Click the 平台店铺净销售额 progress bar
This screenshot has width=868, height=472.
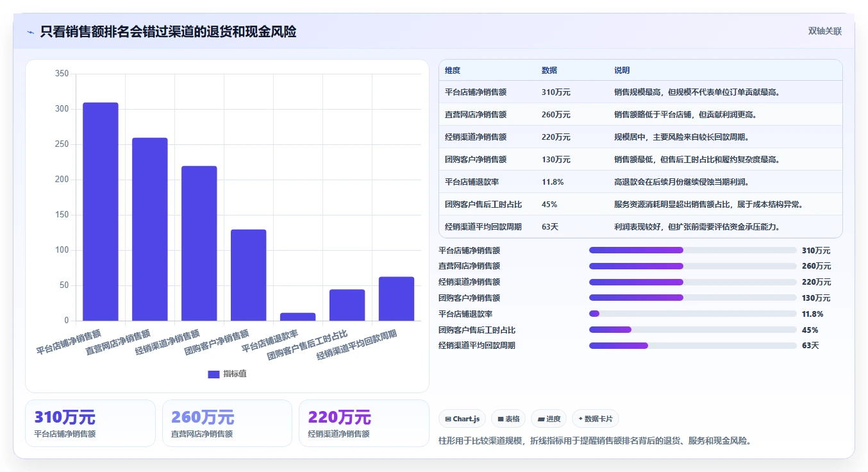click(693, 250)
